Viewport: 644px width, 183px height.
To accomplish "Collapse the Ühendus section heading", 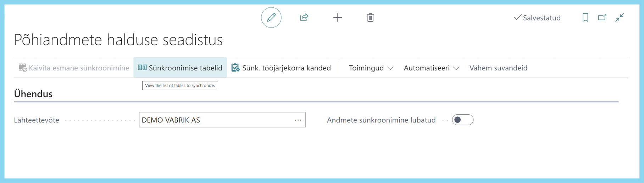I will click(x=33, y=94).
